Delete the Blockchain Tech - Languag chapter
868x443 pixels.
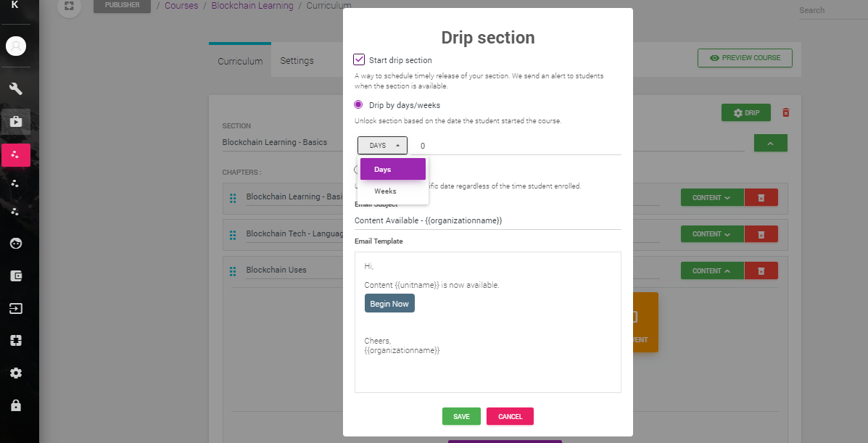761,234
